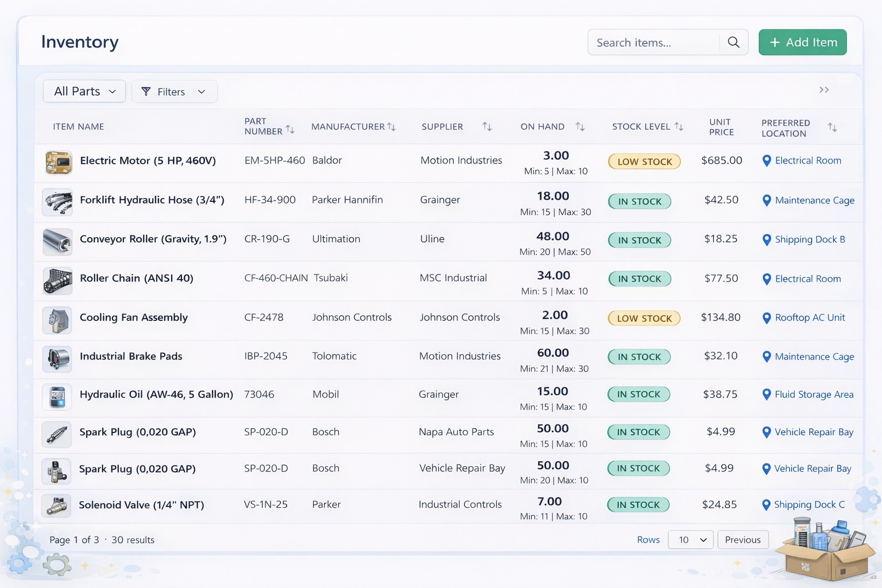Click Low Stock badge for Electric Motor
882x588 pixels.
(644, 162)
